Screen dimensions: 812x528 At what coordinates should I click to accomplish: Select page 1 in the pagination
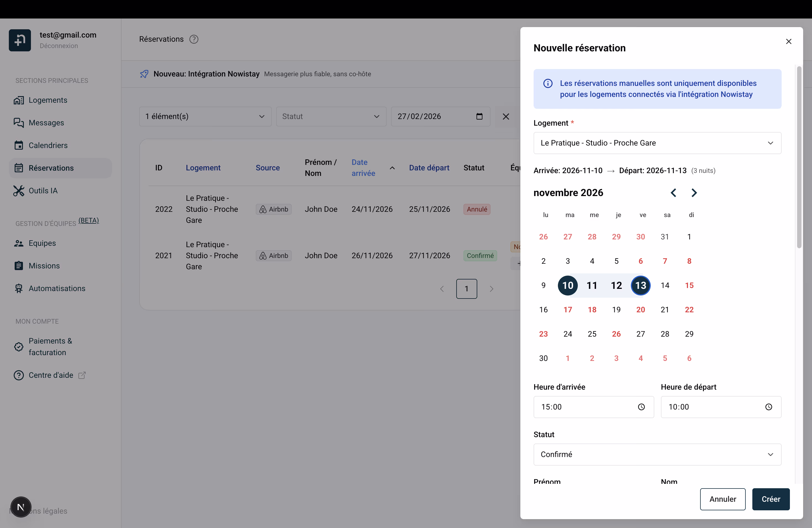pos(466,289)
